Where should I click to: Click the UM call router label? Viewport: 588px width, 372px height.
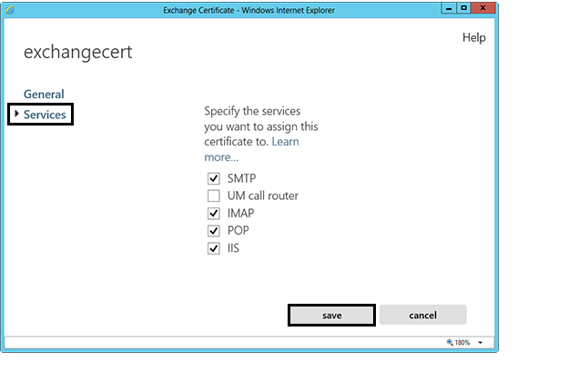point(263,196)
